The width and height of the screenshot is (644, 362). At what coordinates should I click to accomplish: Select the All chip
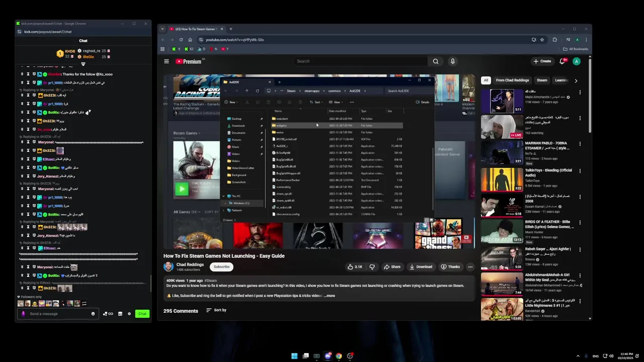[486, 80]
